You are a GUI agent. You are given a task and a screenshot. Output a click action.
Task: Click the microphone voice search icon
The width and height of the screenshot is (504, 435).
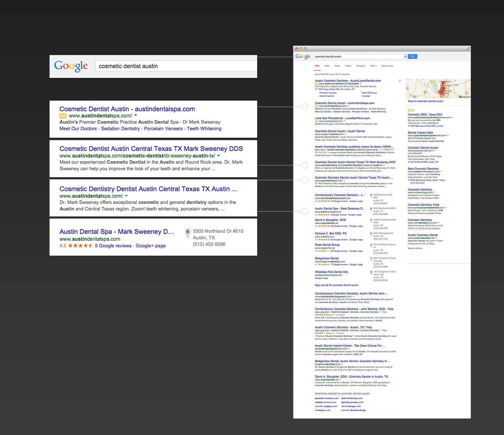405,57
